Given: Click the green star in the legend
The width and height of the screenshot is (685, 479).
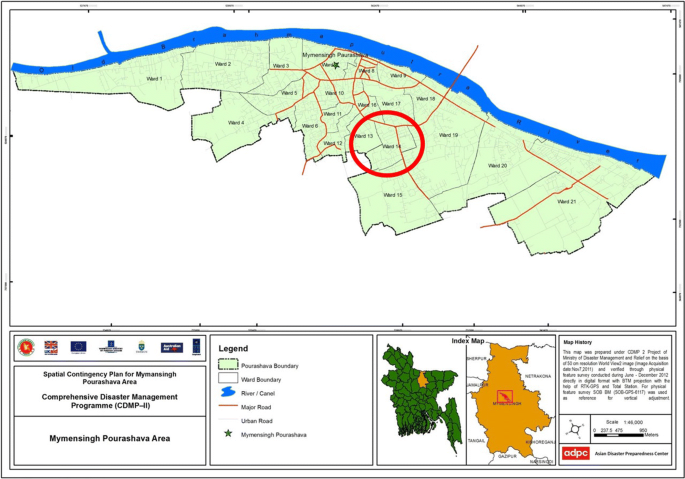Looking at the screenshot, I should [x=228, y=435].
